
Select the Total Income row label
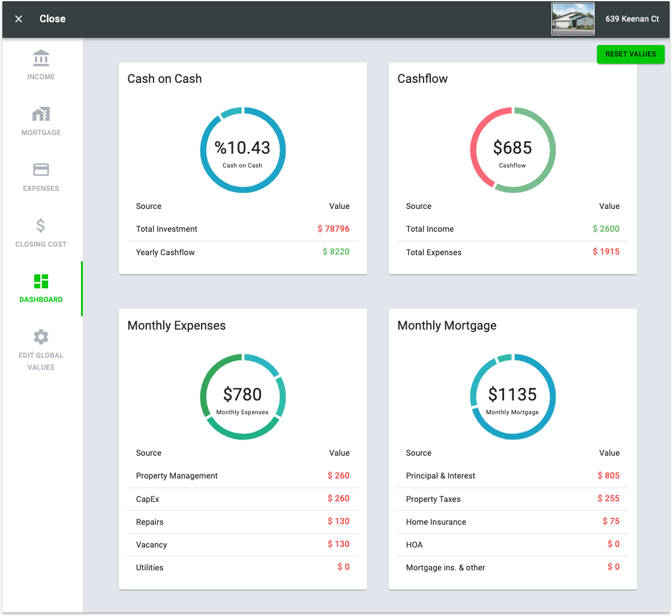coord(430,229)
